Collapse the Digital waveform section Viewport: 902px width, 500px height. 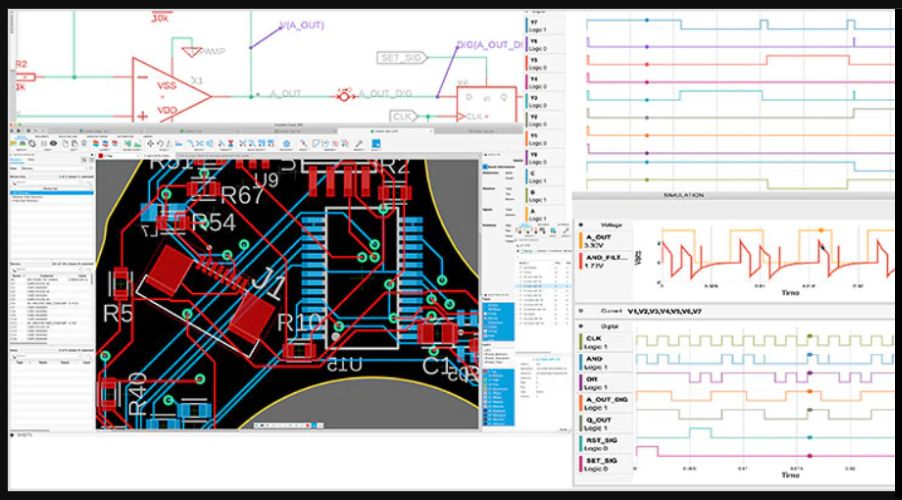(580, 326)
